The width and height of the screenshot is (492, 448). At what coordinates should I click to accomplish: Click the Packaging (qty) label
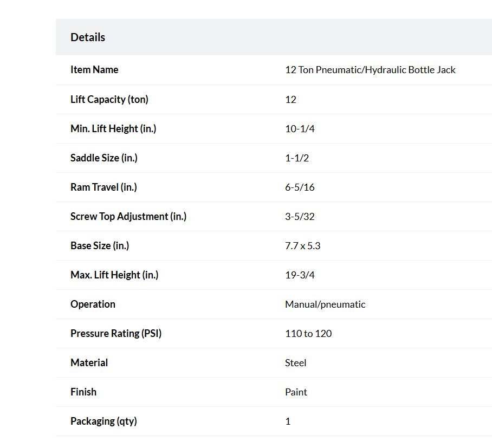[103, 421]
